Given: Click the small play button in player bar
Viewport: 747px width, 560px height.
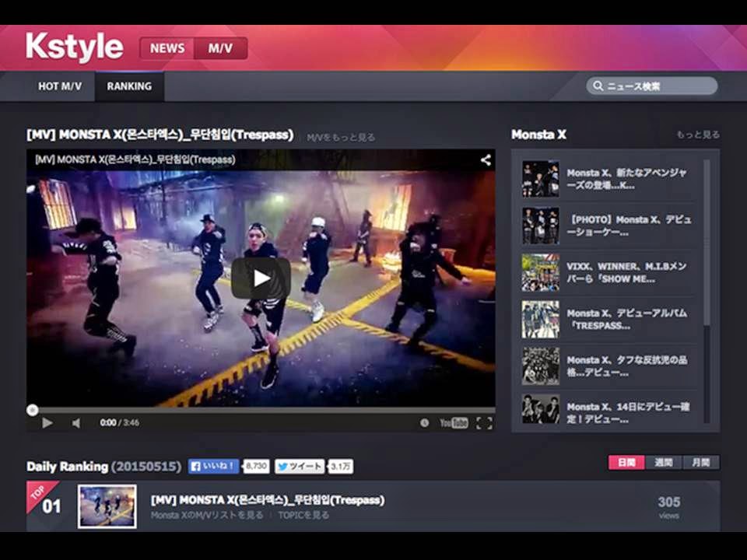Looking at the screenshot, I should click(x=47, y=423).
